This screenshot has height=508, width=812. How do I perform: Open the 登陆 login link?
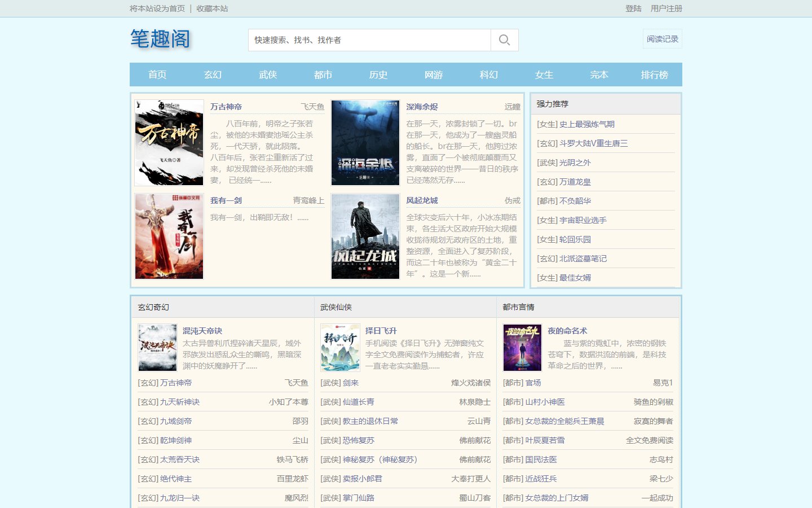(x=633, y=8)
